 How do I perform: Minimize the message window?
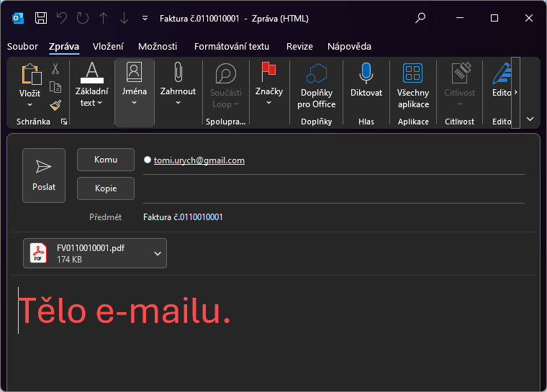click(460, 18)
